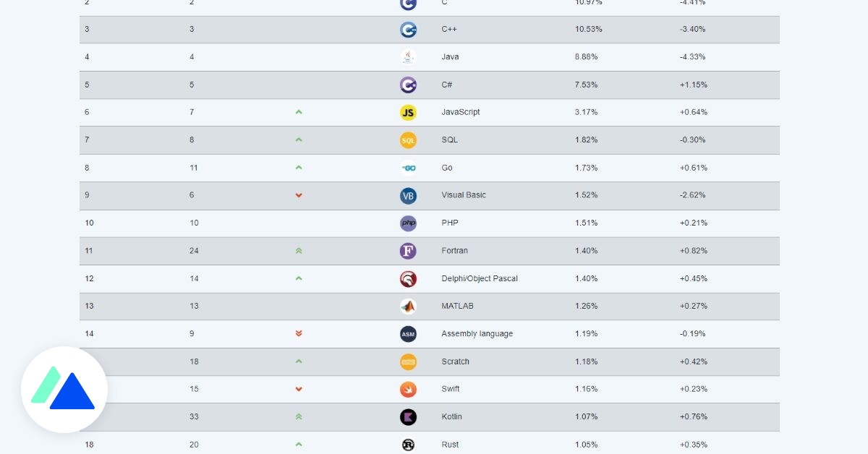The image size is (868, 454).
Task: Click the Scratch logo icon
Action: click(x=408, y=361)
